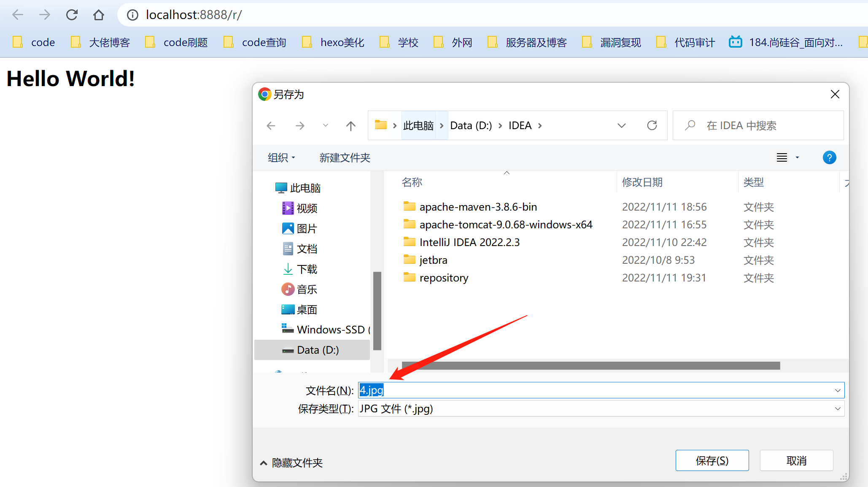The height and width of the screenshot is (487, 868).
Task: View site information icon in address bar
Action: click(132, 15)
